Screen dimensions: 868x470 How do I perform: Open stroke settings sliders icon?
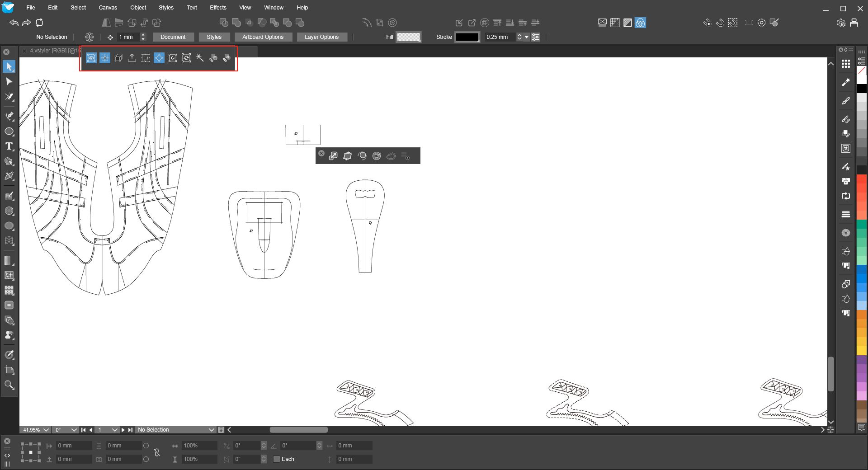(x=536, y=37)
